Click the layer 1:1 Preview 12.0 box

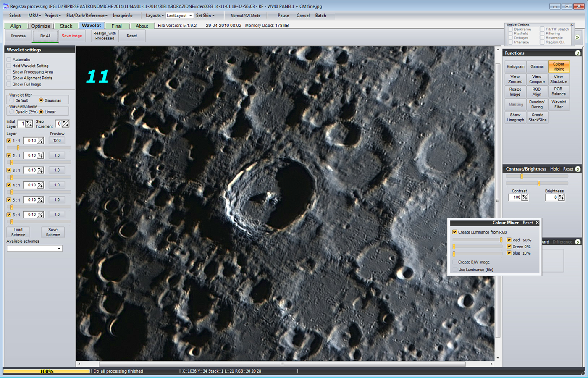point(57,141)
